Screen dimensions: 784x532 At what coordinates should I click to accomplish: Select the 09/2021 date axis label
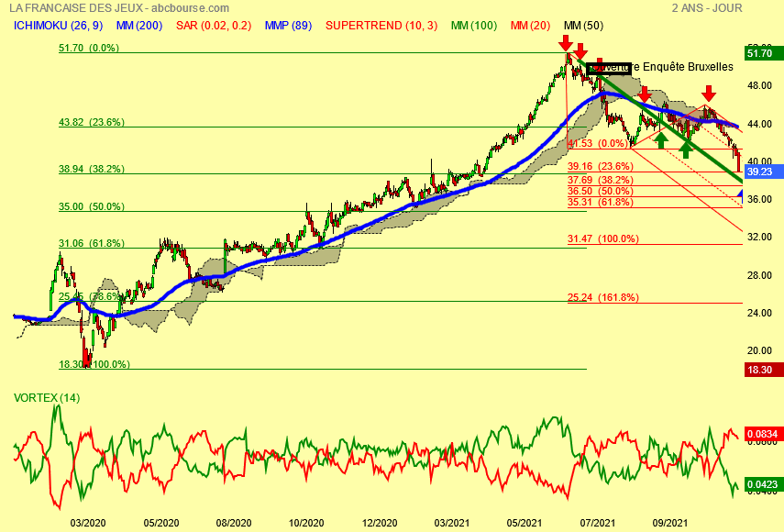point(670,523)
